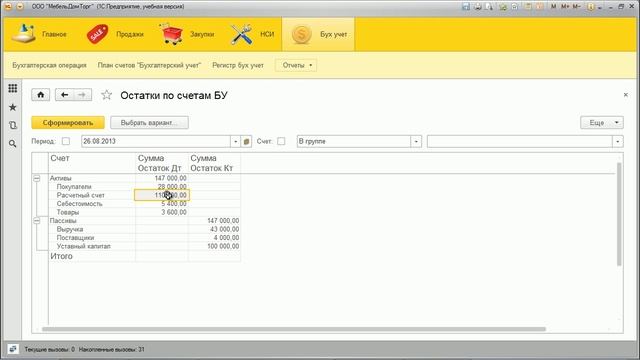Open the Главное section
This screenshot has width=640, height=360.
[x=39, y=34]
